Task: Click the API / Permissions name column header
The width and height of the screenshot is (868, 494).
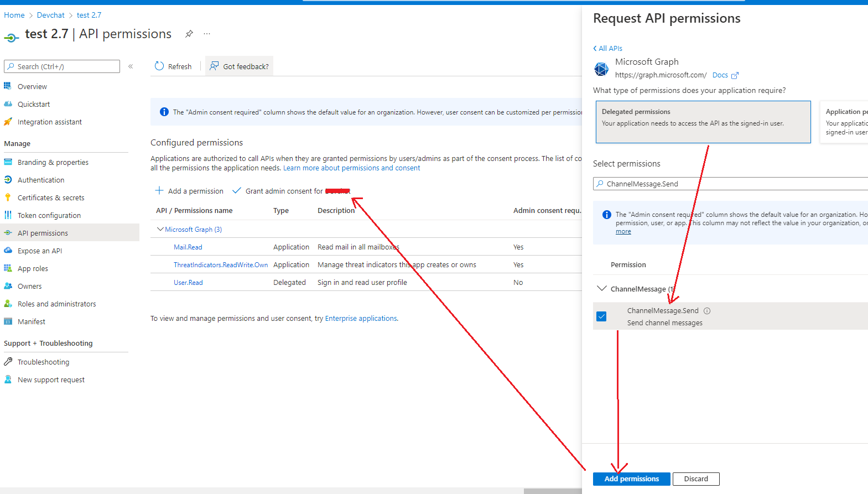Action: [x=194, y=211]
